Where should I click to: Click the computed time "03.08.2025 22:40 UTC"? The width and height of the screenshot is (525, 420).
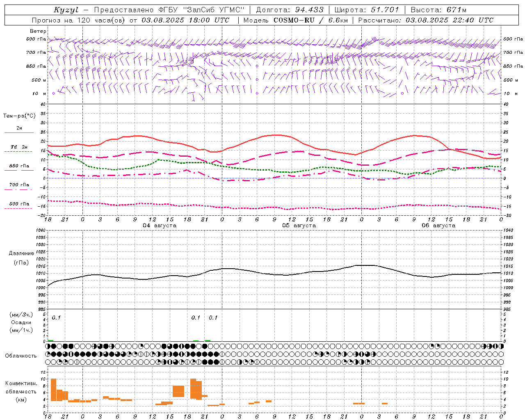pos(450,20)
